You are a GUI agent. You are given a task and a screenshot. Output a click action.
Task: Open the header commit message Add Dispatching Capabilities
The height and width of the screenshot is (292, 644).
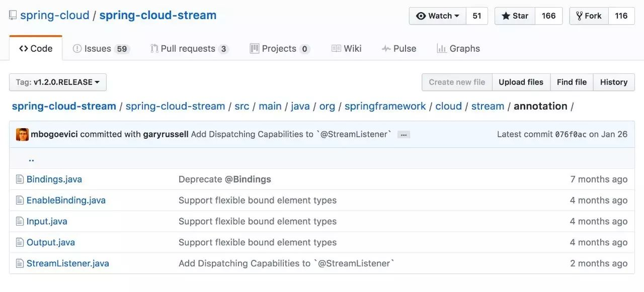pos(291,135)
